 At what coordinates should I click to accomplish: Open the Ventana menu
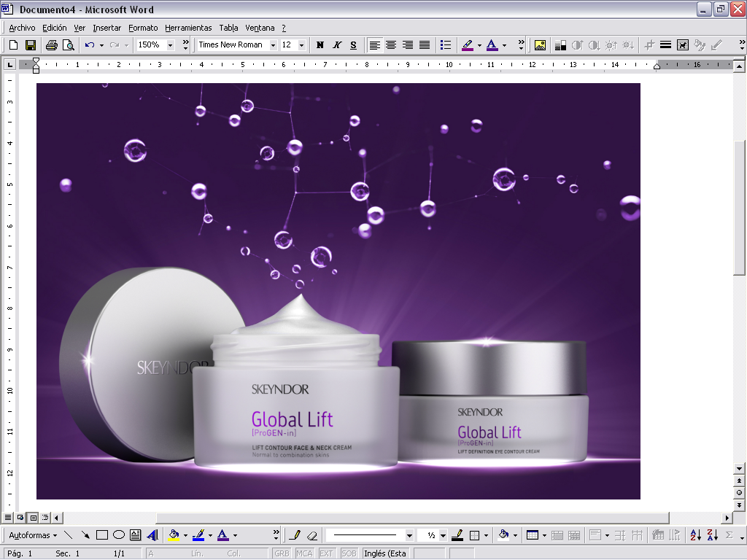(260, 28)
